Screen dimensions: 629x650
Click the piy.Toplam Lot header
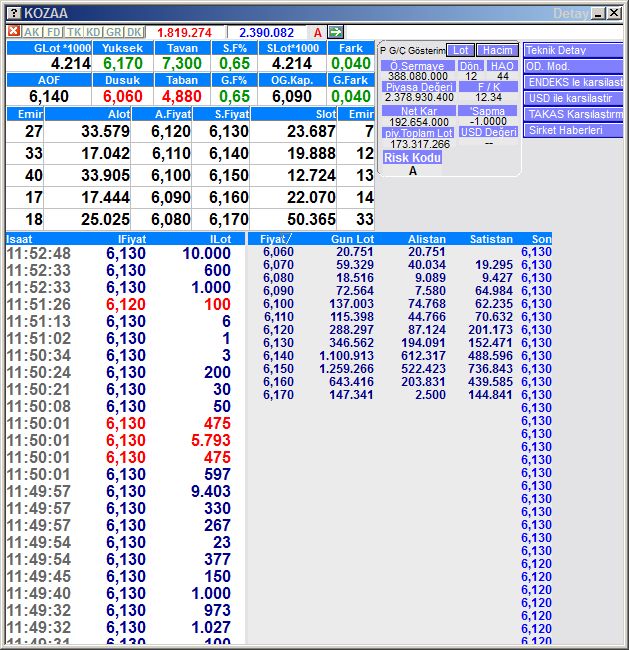point(419,133)
